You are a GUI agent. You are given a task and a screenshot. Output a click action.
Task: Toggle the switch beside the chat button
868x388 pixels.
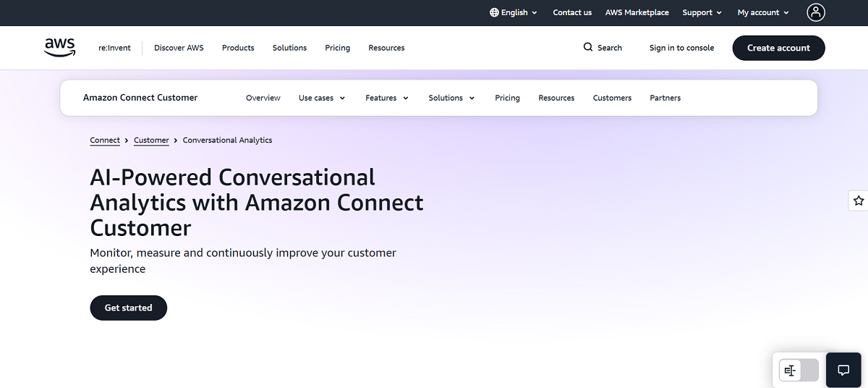(799, 370)
